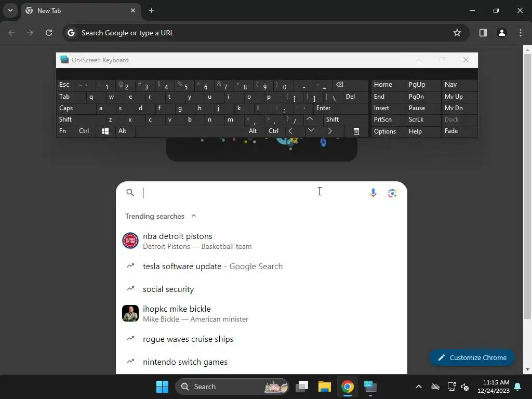Click the Mv Up key on keyboard

click(459, 97)
